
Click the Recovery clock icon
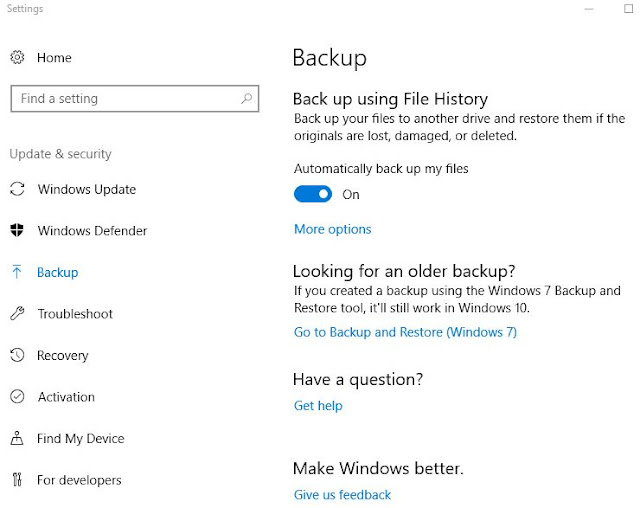17,355
